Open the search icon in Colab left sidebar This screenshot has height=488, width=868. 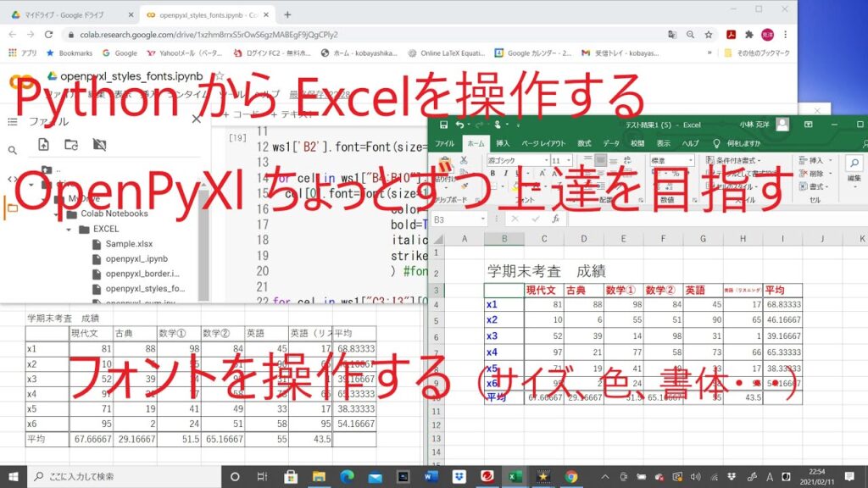point(12,150)
